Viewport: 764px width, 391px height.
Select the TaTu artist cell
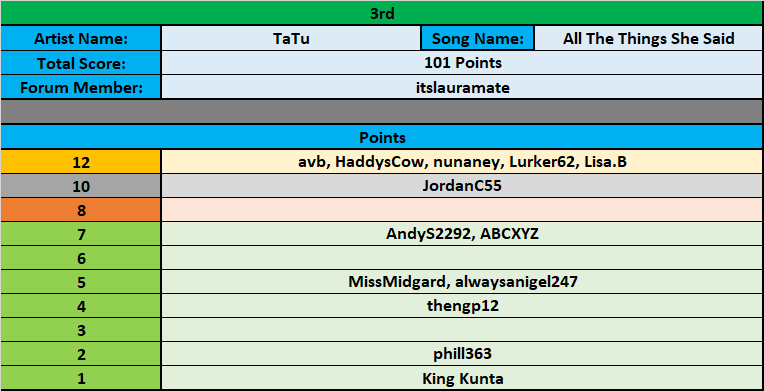[291, 39]
